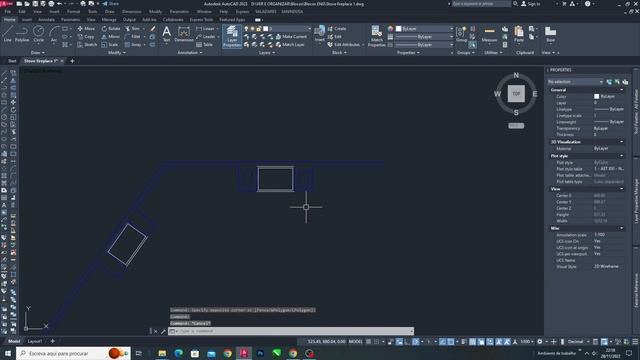The image size is (640, 360).
Task: Click the Edit Attributes button
Action: click(344, 44)
